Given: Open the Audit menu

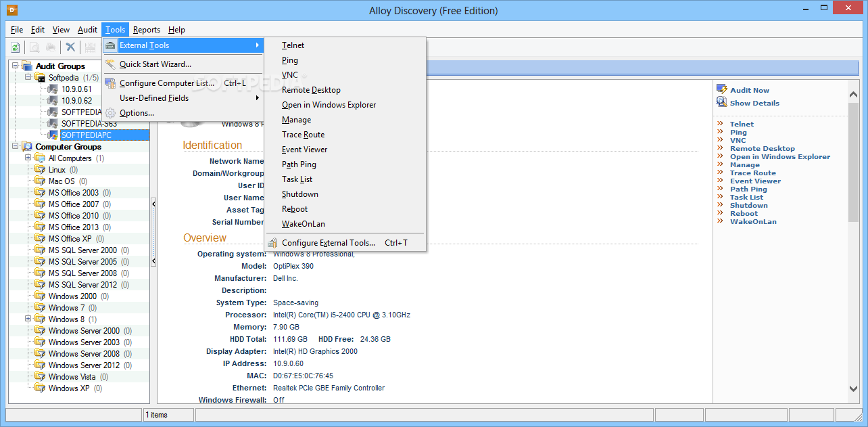Looking at the screenshot, I should coord(87,30).
